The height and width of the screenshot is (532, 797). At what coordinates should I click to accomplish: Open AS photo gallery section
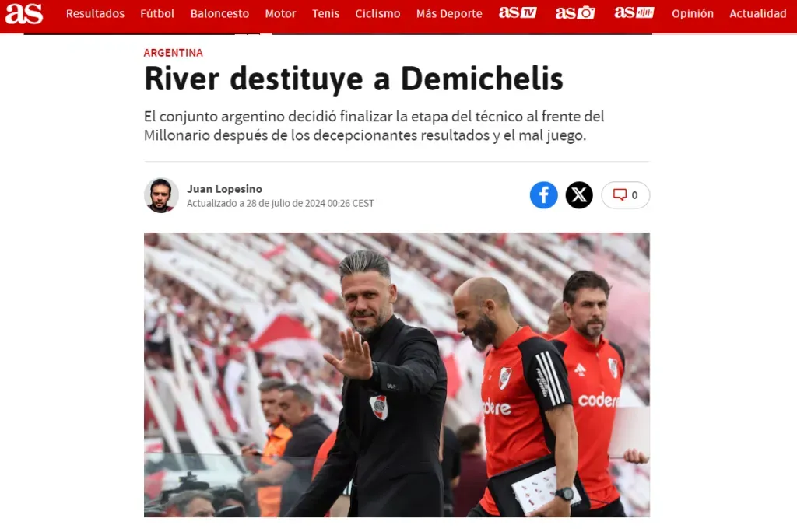575,12
